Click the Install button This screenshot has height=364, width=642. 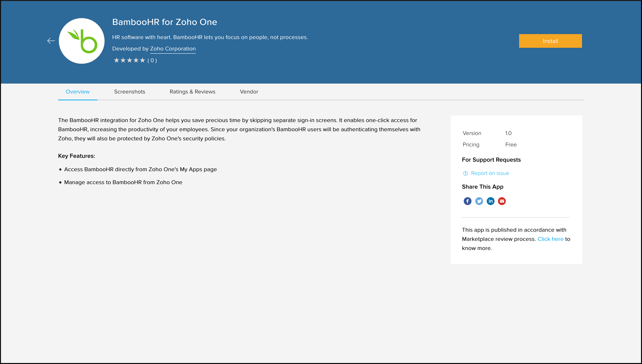550,41
